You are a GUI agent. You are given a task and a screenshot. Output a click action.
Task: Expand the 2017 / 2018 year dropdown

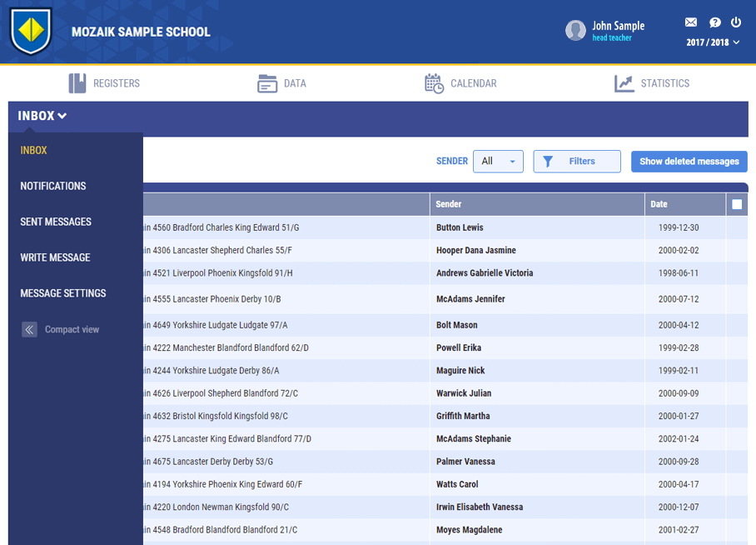tap(713, 42)
